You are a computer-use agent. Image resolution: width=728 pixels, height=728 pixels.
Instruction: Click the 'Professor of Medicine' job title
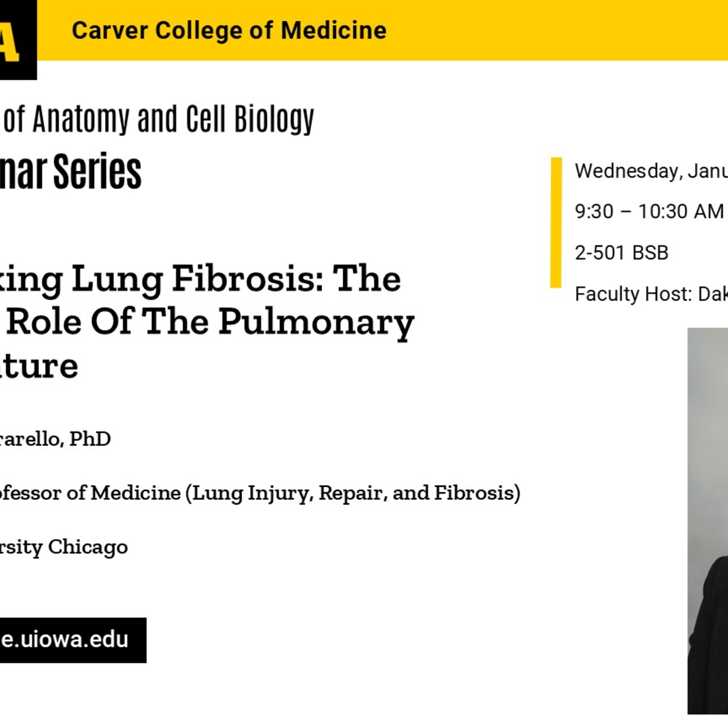pyautogui.click(x=90, y=493)
